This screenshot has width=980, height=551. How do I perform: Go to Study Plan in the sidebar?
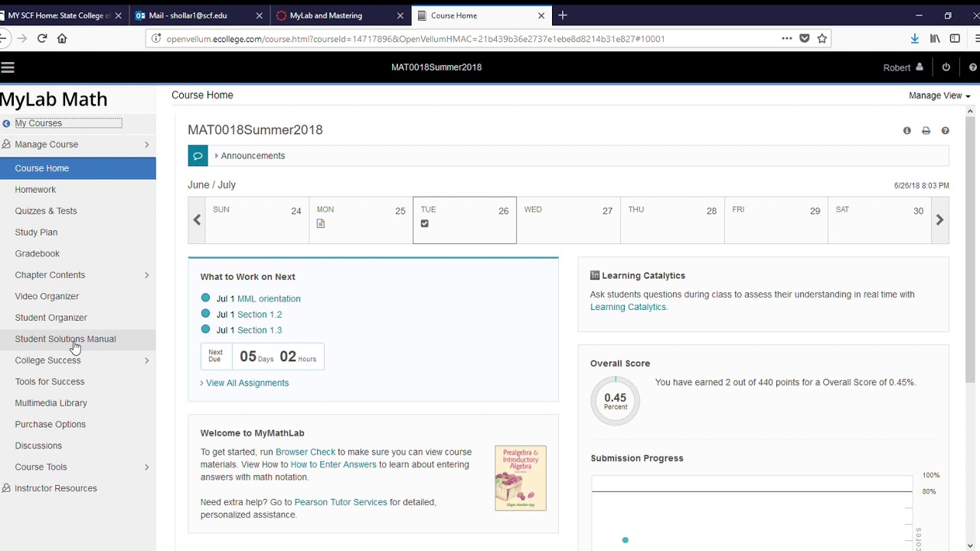[36, 233]
